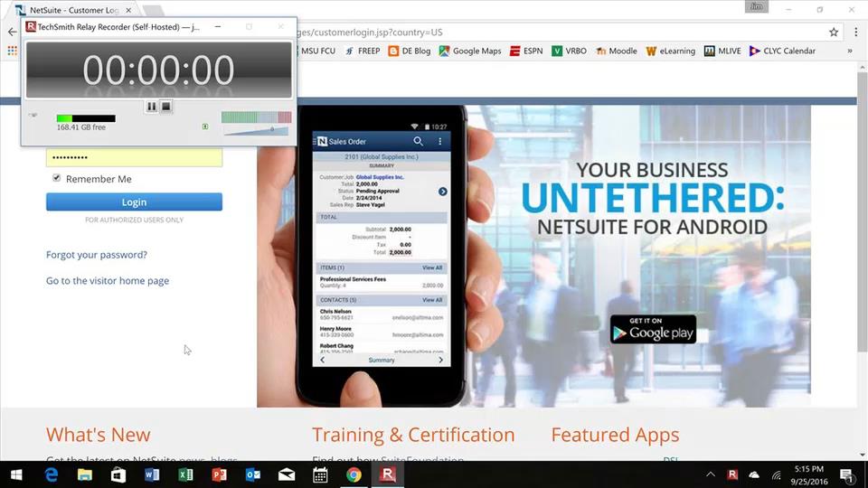868x488 pixels.
Task: Open File Explorer from the taskbar
Action: pos(85,474)
